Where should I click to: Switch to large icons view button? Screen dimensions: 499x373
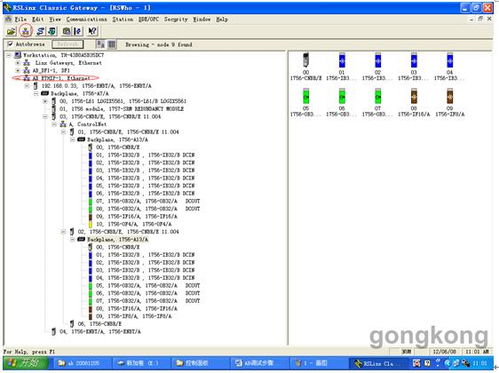click(100, 44)
